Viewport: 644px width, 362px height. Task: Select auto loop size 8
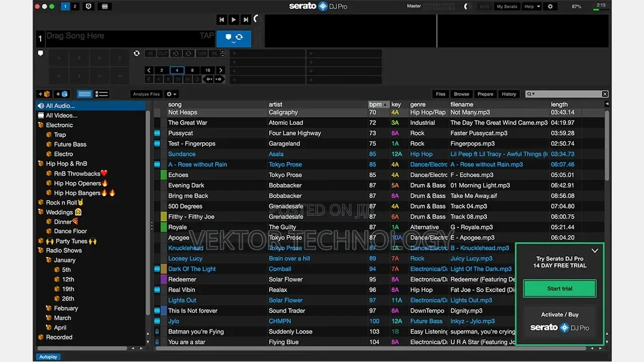pyautogui.click(x=192, y=70)
